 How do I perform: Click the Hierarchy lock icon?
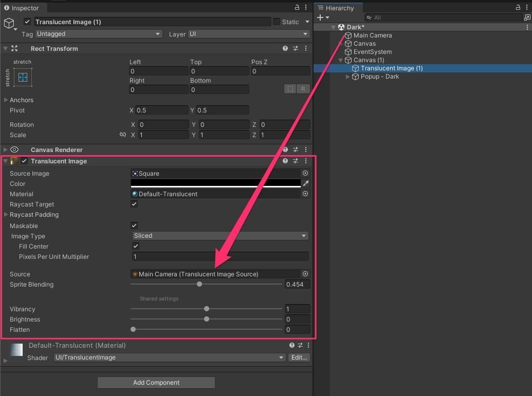[x=518, y=7]
